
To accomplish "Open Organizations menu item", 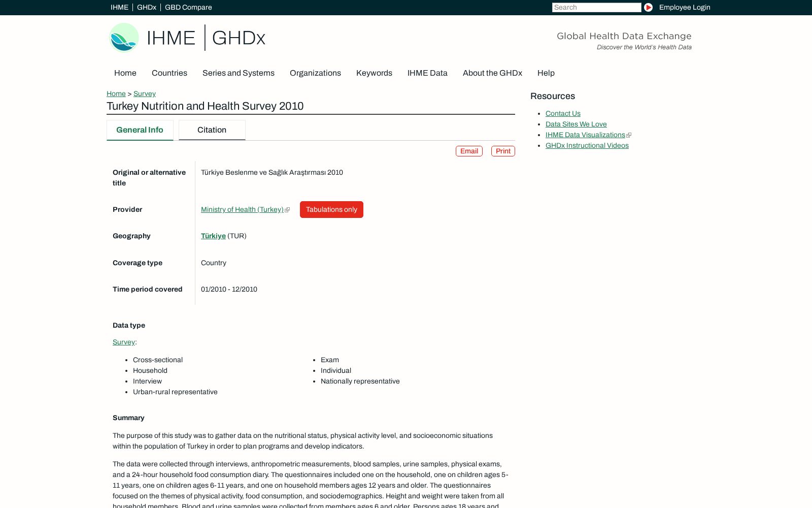I will click(x=315, y=73).
